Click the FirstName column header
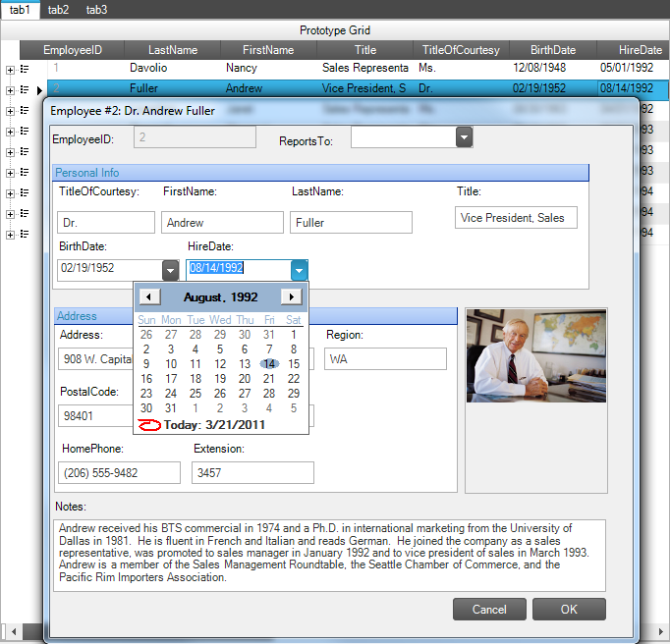Image resolution: width=670 pixels, height=644 pixels. [268, 50]
